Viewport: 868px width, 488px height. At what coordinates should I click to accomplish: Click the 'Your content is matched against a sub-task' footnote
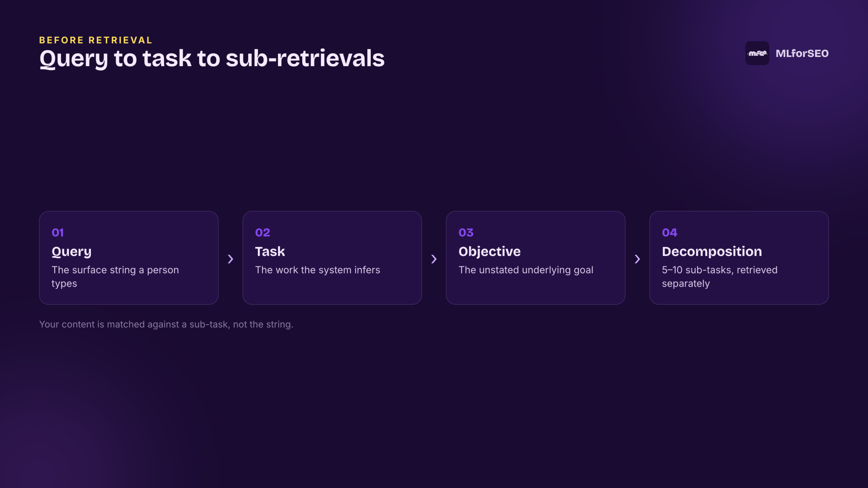click(x=166, y=324)
